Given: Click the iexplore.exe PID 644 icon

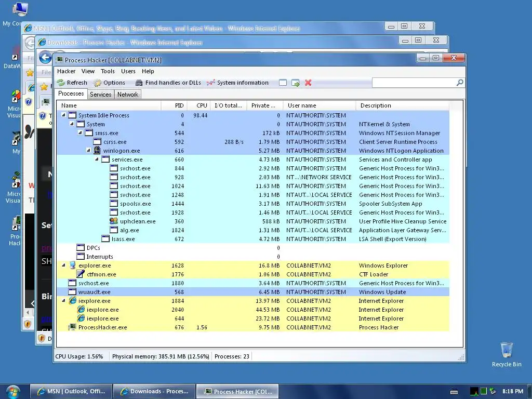Looking at the screenshot, I should point(81,318).
